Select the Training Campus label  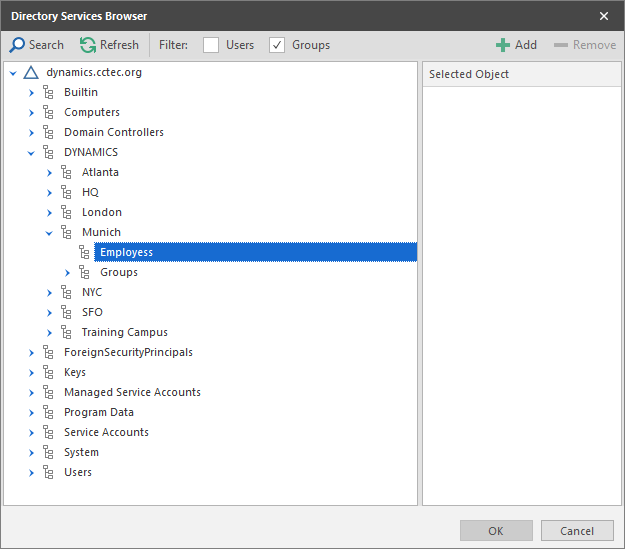[125, 332]
